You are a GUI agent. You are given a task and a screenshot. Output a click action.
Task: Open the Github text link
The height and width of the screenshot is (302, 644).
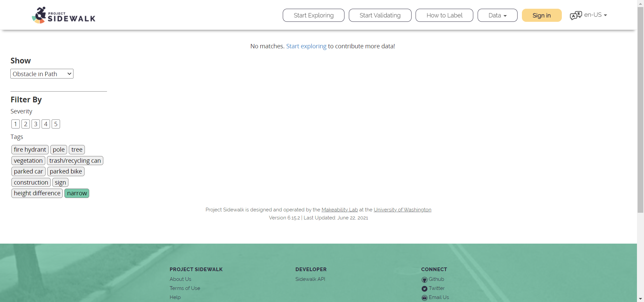(x=436, y=279)
